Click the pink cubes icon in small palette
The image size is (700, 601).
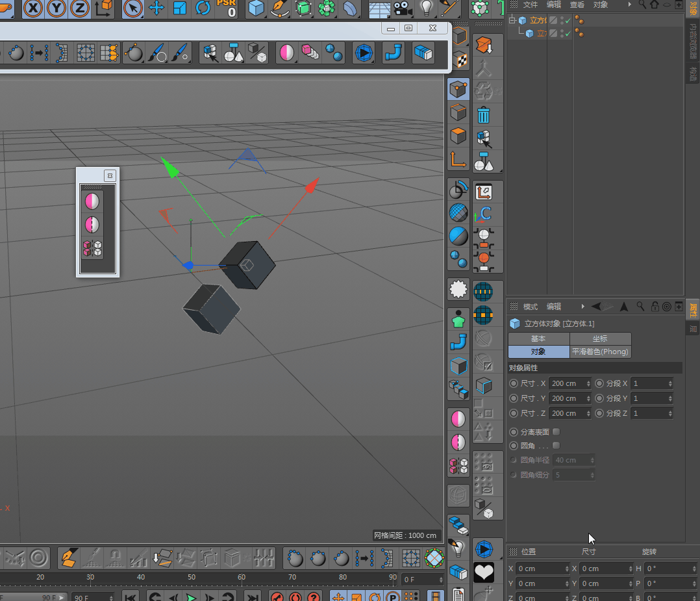92,248
